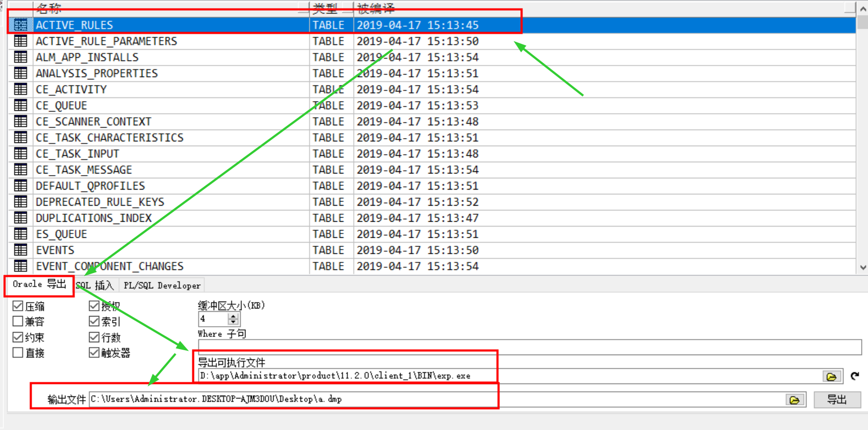Click the CE_TASK_MESSAGE table icon
The image size is (868, 430).
click(20, 169)
